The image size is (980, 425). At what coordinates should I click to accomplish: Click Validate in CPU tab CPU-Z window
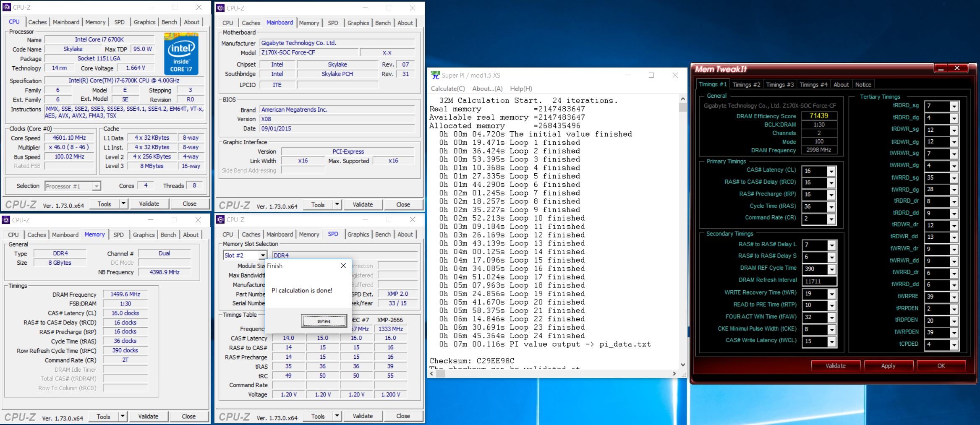coord(149,204)
